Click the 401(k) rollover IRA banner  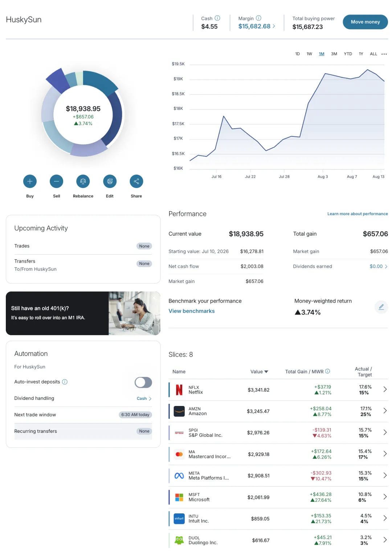click(83, 313)
